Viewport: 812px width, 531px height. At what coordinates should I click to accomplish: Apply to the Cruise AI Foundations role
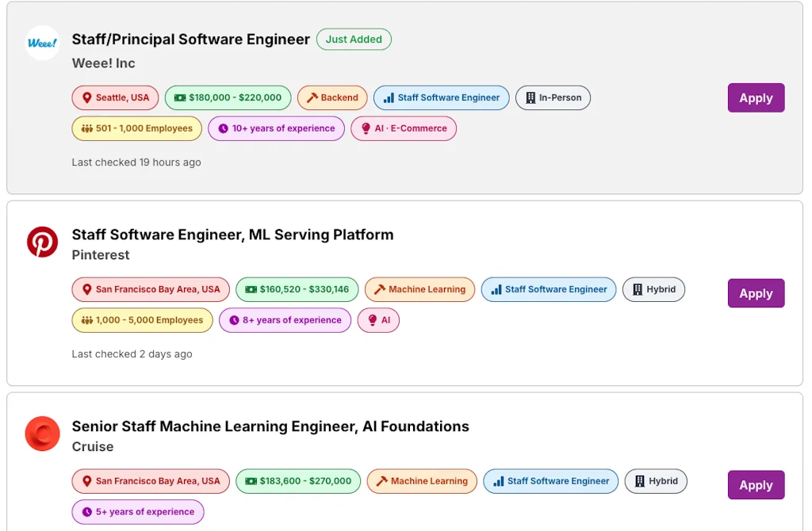[x=755, y=484]
